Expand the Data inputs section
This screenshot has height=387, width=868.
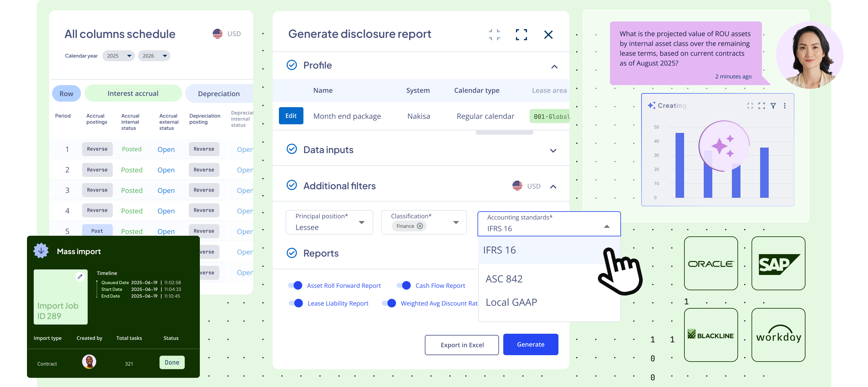pyautogui.click(x=553, y=151)
